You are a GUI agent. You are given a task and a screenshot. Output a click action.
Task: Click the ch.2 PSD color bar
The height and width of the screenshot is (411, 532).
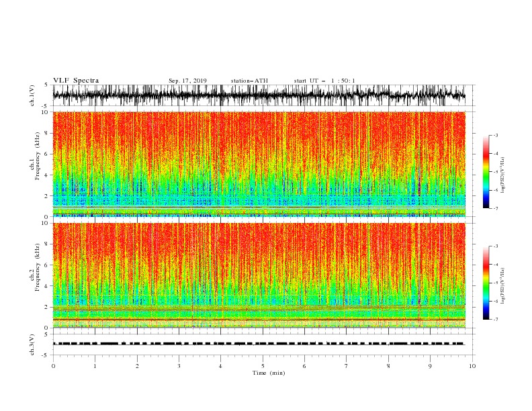click(x=486, y=283)
